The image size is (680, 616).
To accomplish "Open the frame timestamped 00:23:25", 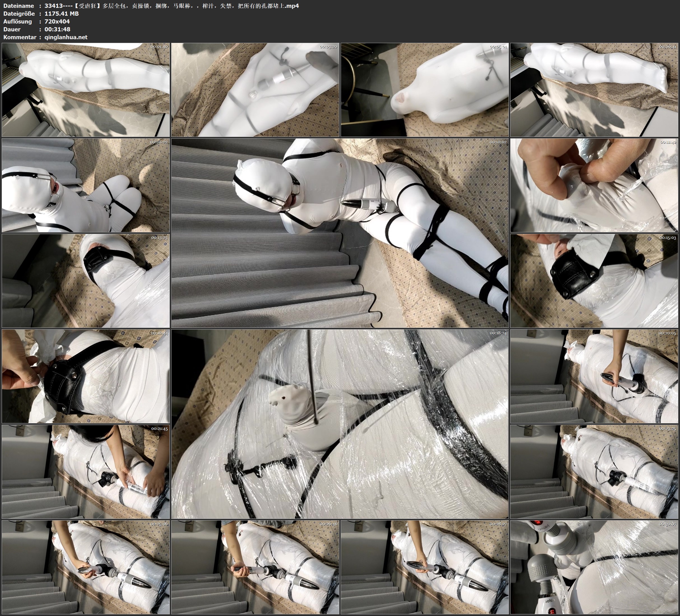I will click(594, 472).
